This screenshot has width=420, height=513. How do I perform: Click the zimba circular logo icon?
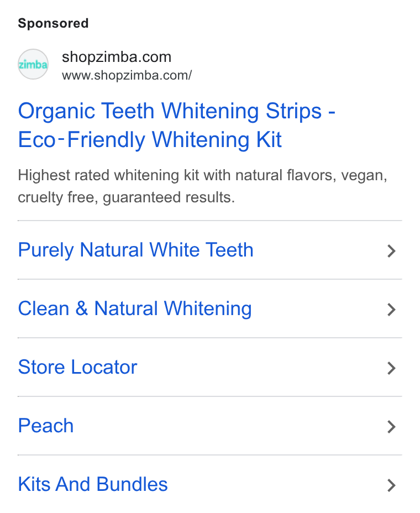click(33, 64)
